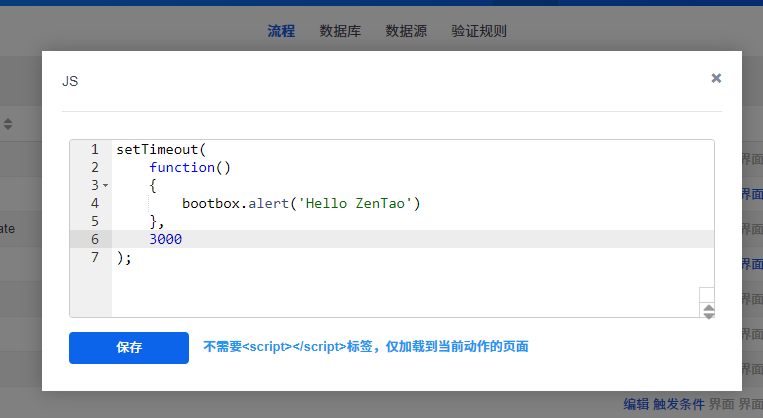Select the 数据源 tab
Image resolution: width=763 pixels, height=418 pixels.
406,31
